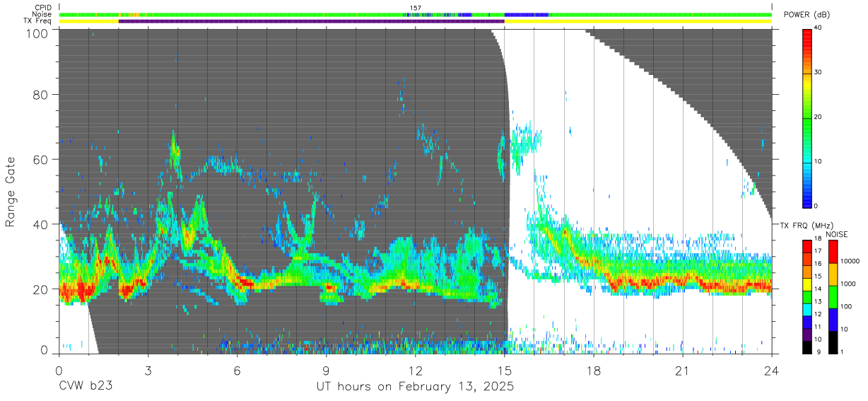Click the NOISE legend title

click(x=836, y=233)
